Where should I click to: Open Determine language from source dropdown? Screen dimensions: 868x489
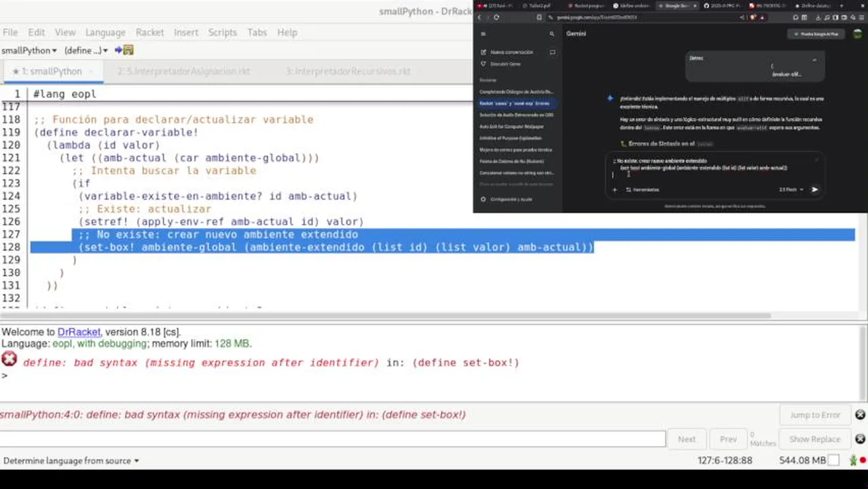pyautogui.click(x=71, y=460)
